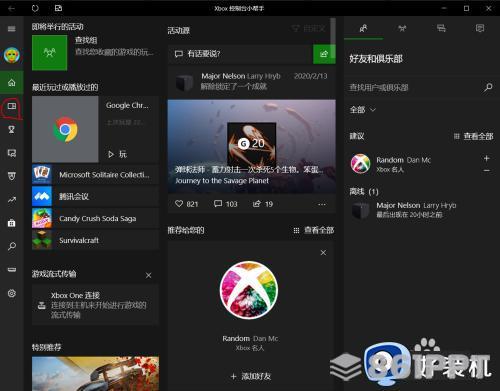Image resolution: width=500 pixels, height=391 pixels.
Task: Click the back arrow in title bar
Action: 11,8
